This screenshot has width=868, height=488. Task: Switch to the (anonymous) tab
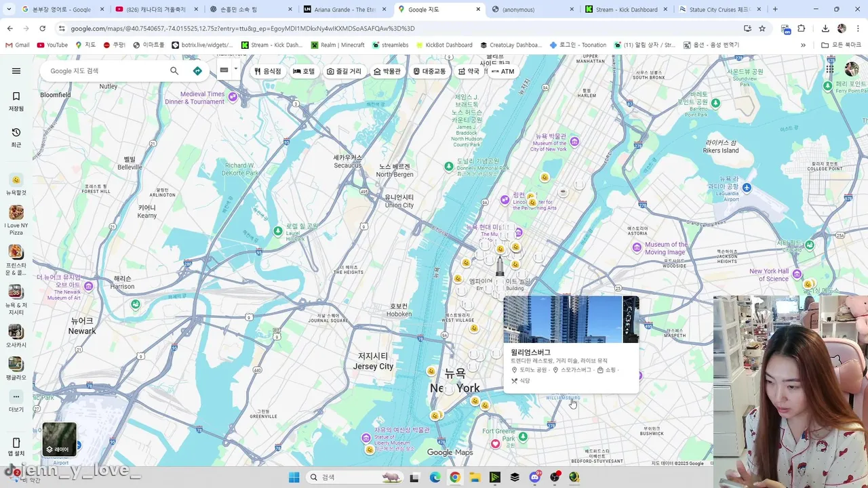(532, 9)
